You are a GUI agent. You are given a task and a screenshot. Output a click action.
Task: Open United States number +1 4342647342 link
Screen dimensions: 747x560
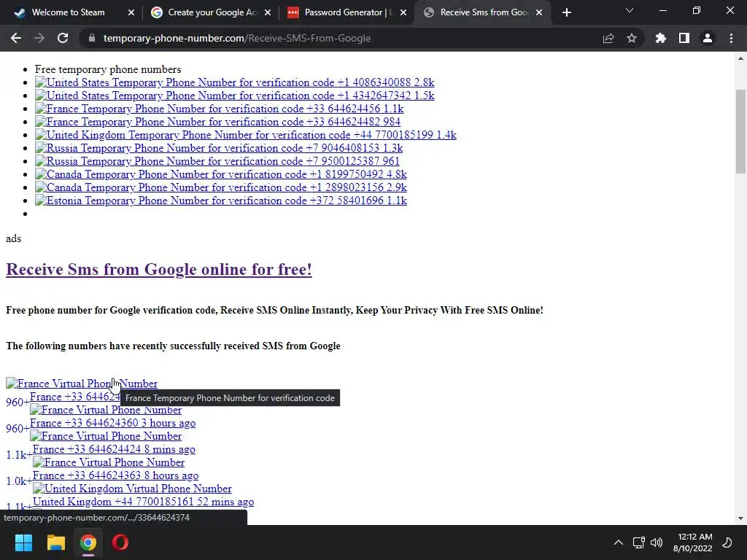click(234, 96)
